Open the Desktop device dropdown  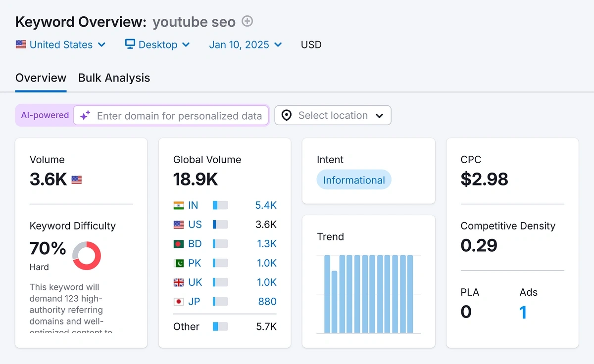tap(158, 45)
